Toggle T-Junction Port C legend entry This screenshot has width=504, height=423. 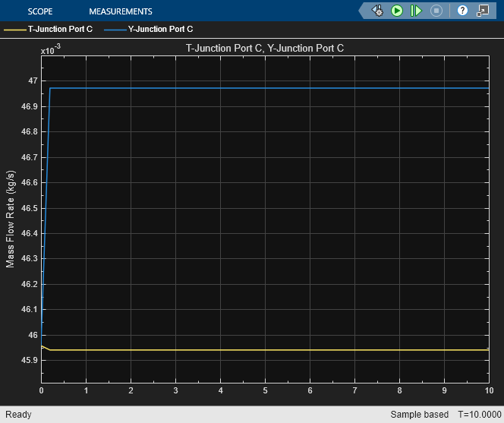click(x=60, y=30)
